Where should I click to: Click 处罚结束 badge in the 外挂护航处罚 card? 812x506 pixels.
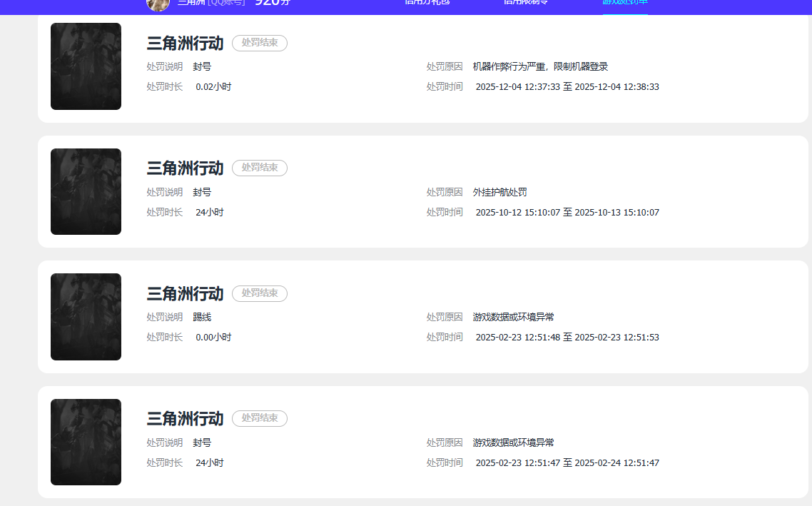click(260, 168)
